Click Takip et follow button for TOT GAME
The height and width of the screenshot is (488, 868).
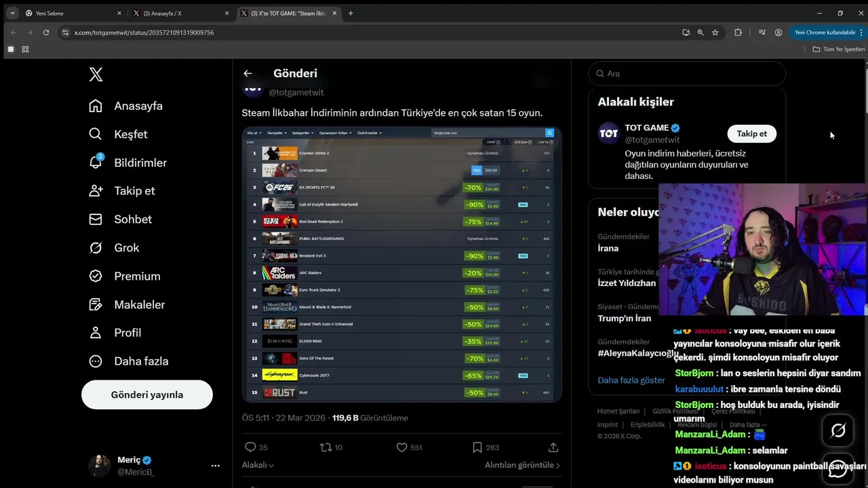coord(752,134)
